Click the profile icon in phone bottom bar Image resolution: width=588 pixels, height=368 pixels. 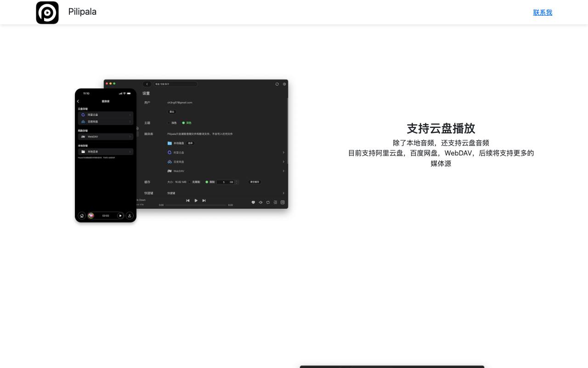tap(130, 216)
